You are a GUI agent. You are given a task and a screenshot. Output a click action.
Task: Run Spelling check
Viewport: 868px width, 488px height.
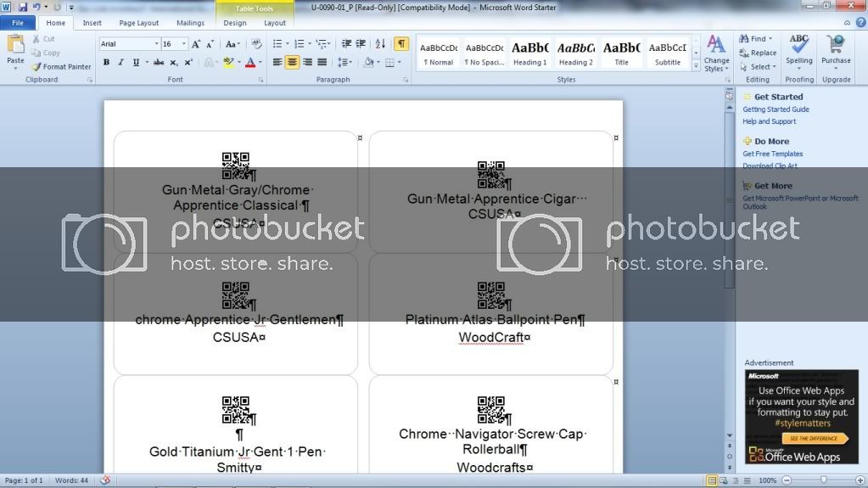point(799,51)
